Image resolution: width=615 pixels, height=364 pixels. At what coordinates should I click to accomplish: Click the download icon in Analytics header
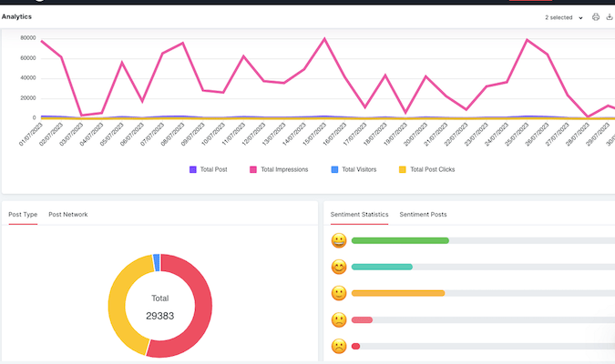609,17
